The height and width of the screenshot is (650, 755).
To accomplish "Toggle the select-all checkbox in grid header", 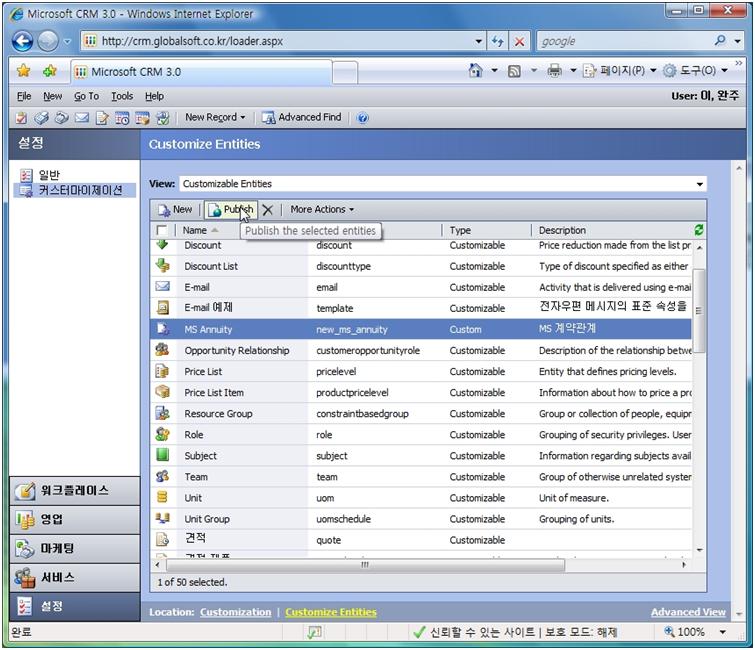I will point(162,230).
